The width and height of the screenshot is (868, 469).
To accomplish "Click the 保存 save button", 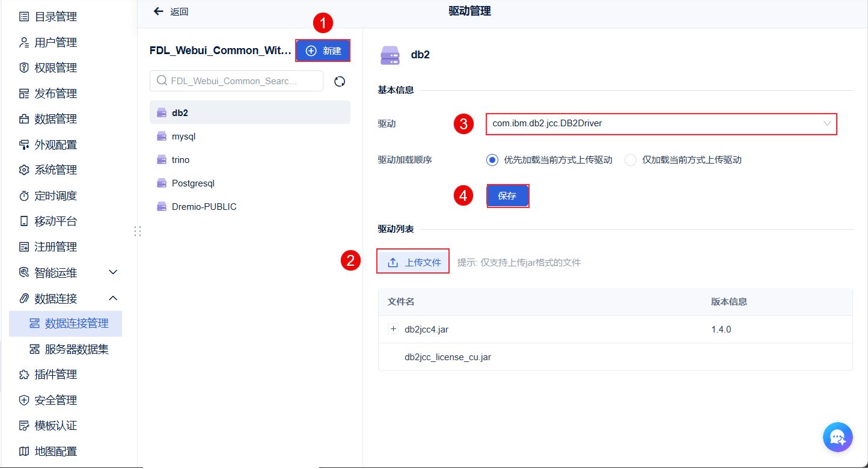I will (x=507, y=195).
